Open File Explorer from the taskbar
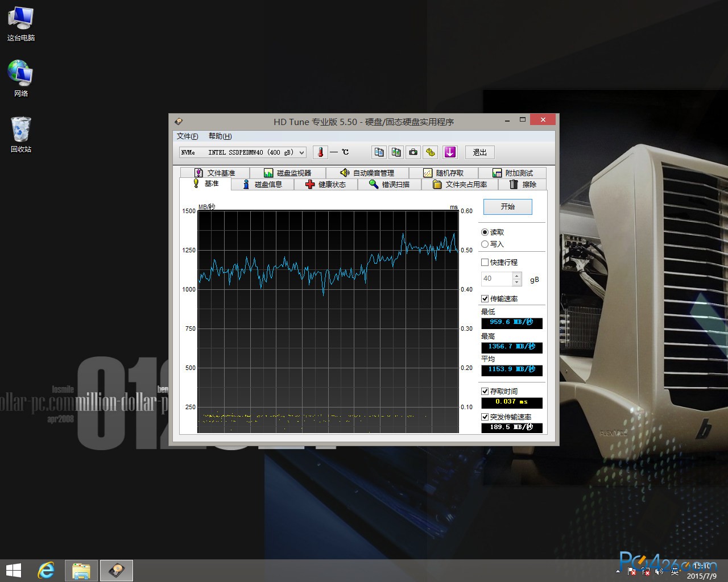Viewport: 728px width, 582px height. pyautogui.click(x=81, y=570)
